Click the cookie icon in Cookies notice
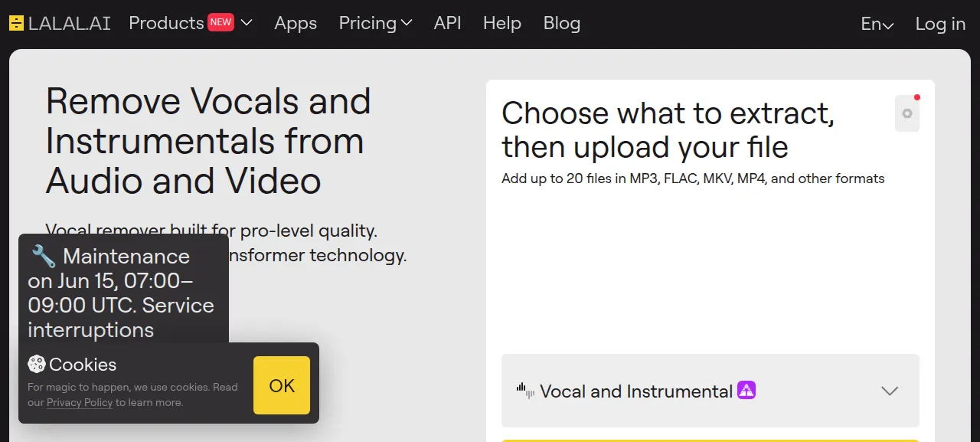 click(36, 365)
